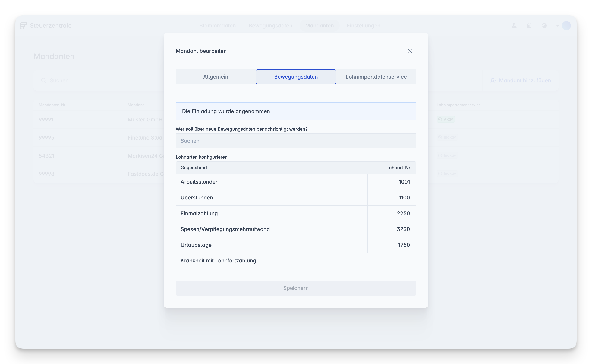Click the user avatar circle
Image resolution: width=592 pixels, height=364 pixels.
[x=566, y=26]
